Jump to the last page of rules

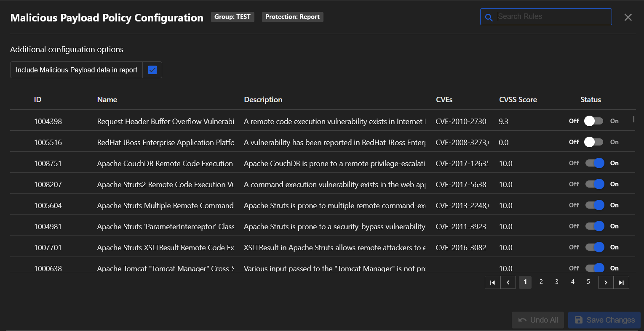click(x=621, y=283)
